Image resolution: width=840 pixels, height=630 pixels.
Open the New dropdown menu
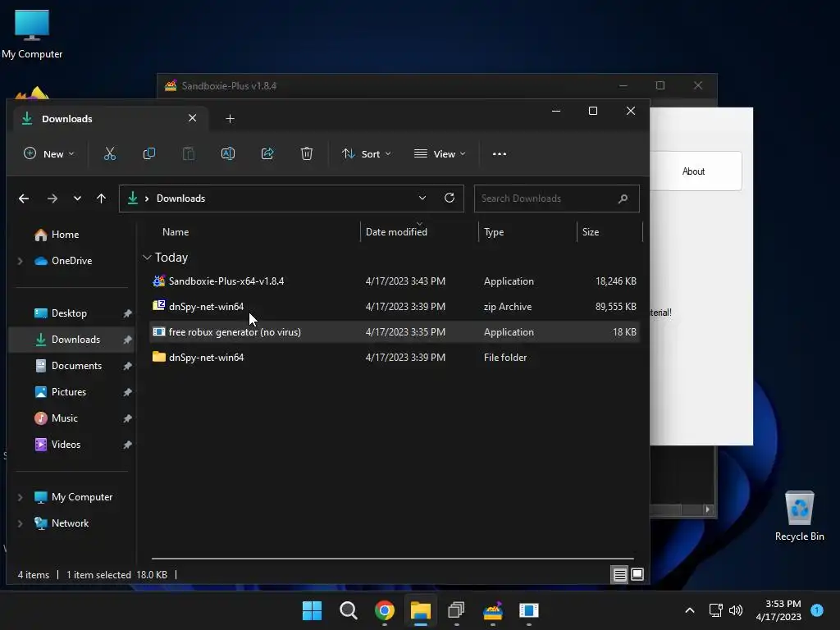coord(48,153)
